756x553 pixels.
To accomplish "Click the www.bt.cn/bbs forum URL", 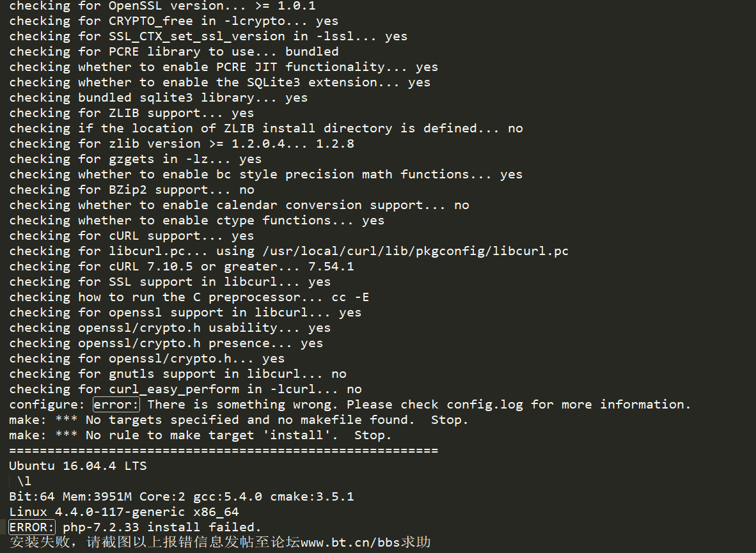I will tap(350, 542).
